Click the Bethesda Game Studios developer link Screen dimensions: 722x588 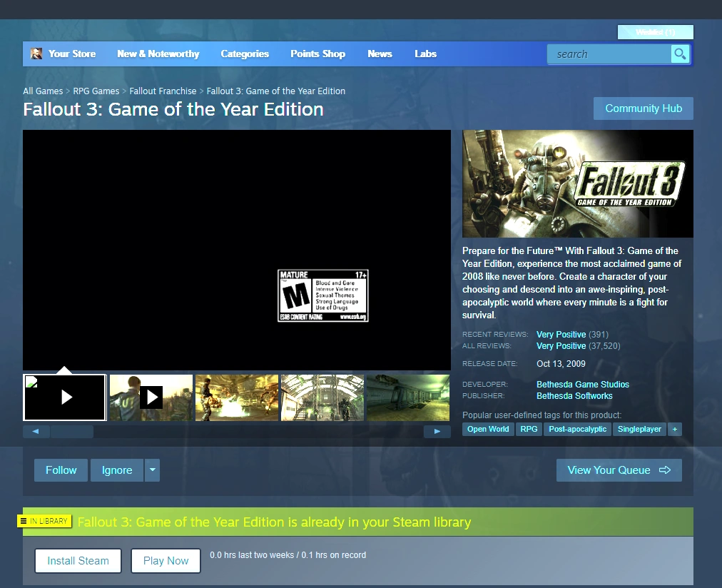point(582,384)
